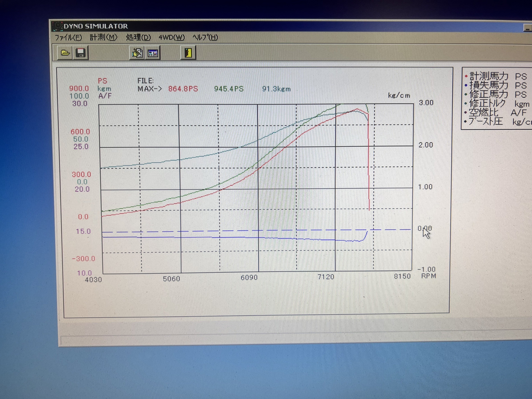Click the ブースト圧 legend entry
This screenshot has width=532, height=399.
(498, 121)
